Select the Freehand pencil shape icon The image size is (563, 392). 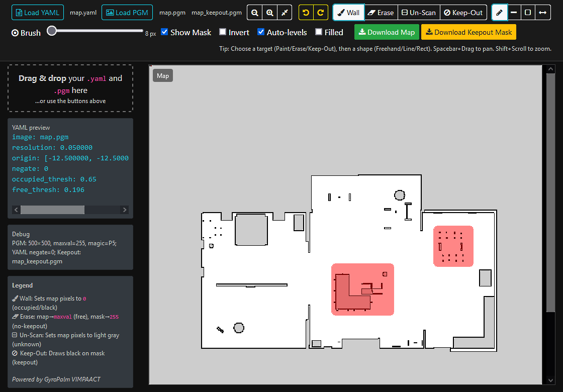(499, 13)
